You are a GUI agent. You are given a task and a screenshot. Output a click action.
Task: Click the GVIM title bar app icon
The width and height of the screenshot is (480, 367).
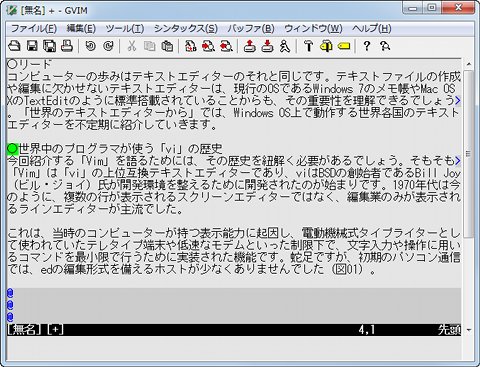tap(12, 10)
